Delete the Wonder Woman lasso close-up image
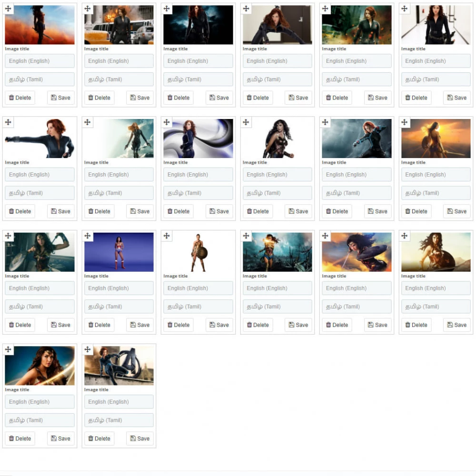The width and height of the screenshot is (476, 476). pyautogui.click(x=20, y=439)
